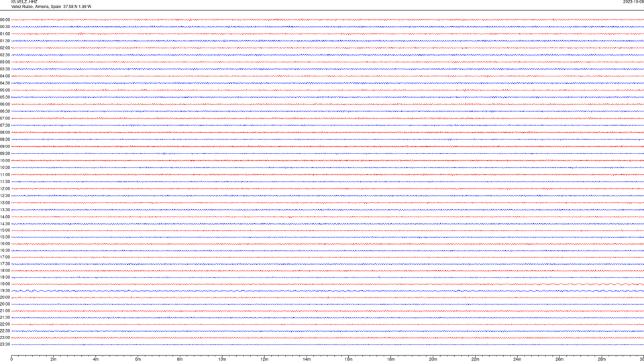Click the 10:30 time label
Screen dimensions: 644x362
(5, 168)
